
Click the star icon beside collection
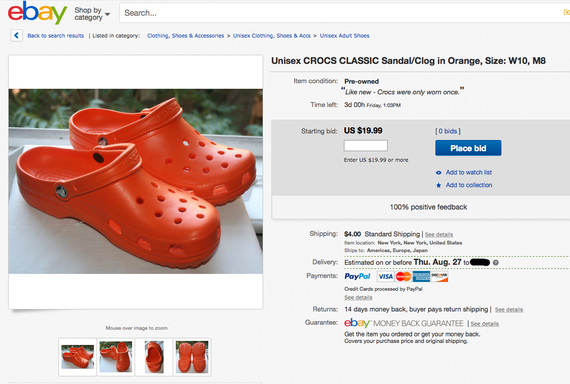click(438, 185)
